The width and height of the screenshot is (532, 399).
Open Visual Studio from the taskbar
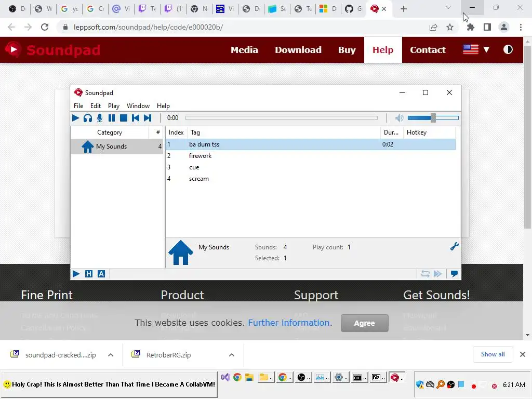click(225, 377)
